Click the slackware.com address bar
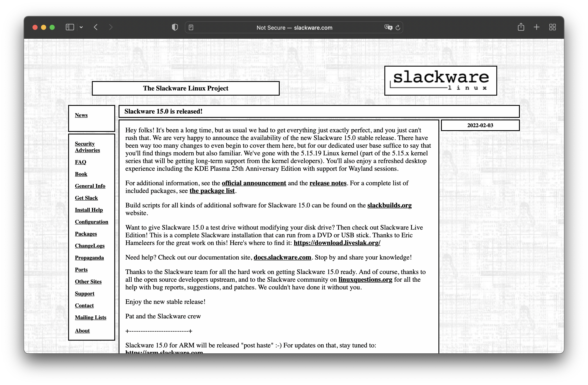 click(294, 28)
